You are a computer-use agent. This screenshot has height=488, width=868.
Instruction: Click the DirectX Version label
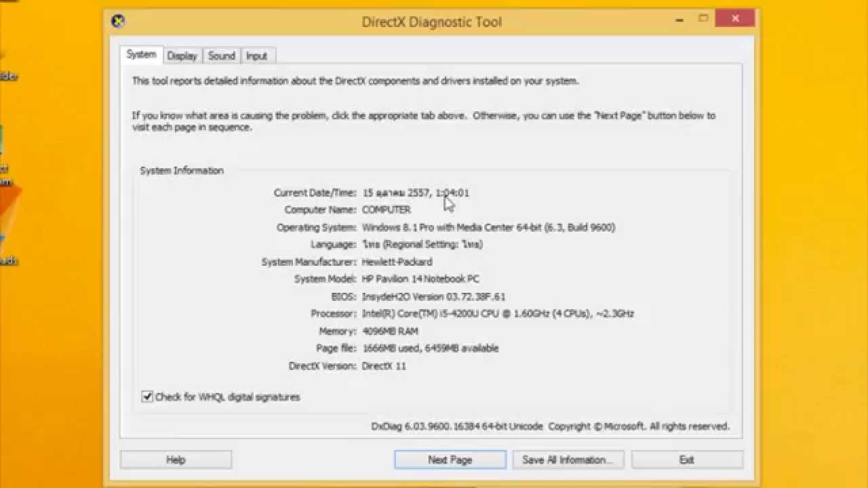(x=322, y=365)
